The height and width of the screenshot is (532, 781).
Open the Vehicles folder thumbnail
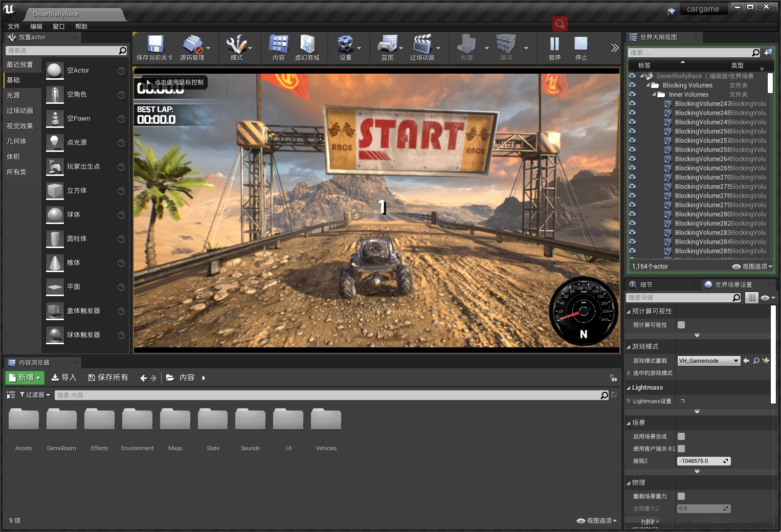(326, 420)
